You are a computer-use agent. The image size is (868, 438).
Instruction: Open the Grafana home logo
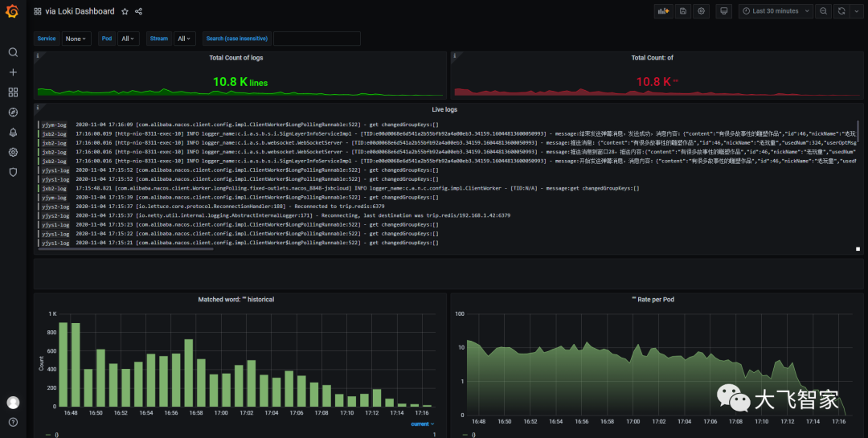pos(12,11)
